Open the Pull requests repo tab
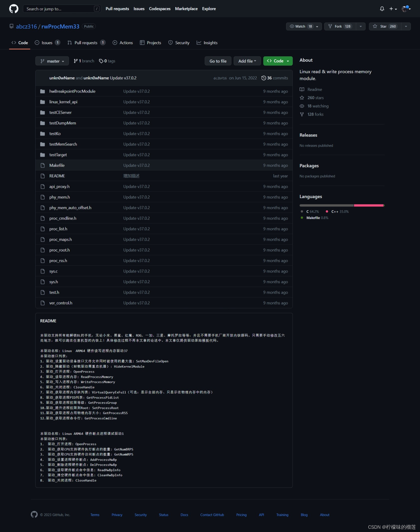The width and height of the screenshot is (420, 532). tap(86, 43)
